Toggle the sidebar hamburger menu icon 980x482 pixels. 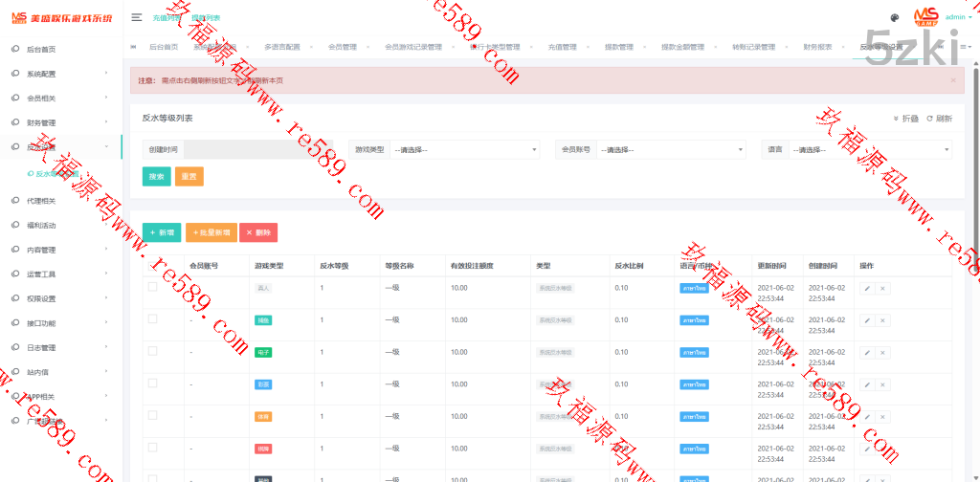(137, 17)
